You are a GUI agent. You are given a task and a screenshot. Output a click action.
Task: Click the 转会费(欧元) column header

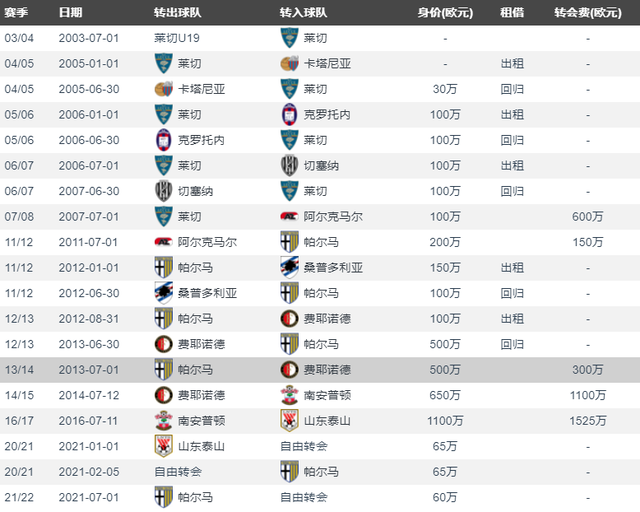[588, 13]
